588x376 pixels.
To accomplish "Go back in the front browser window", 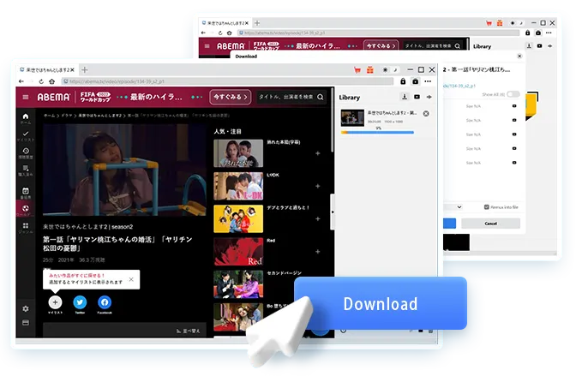I will point(21,81).
